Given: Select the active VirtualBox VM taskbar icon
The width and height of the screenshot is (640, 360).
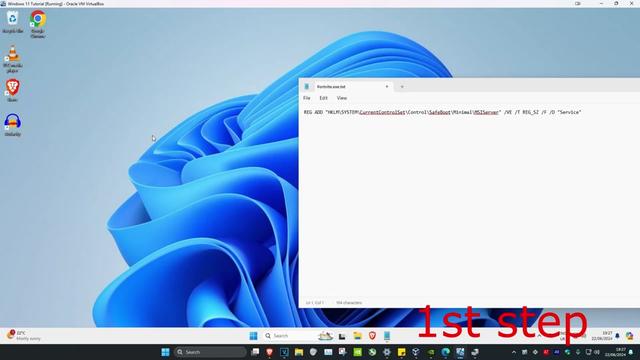Looking at the screenshot, I should (x=460, y=352).
